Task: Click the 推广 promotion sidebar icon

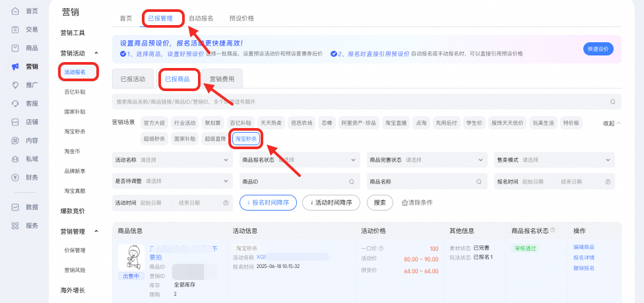Action: point(15,85)
